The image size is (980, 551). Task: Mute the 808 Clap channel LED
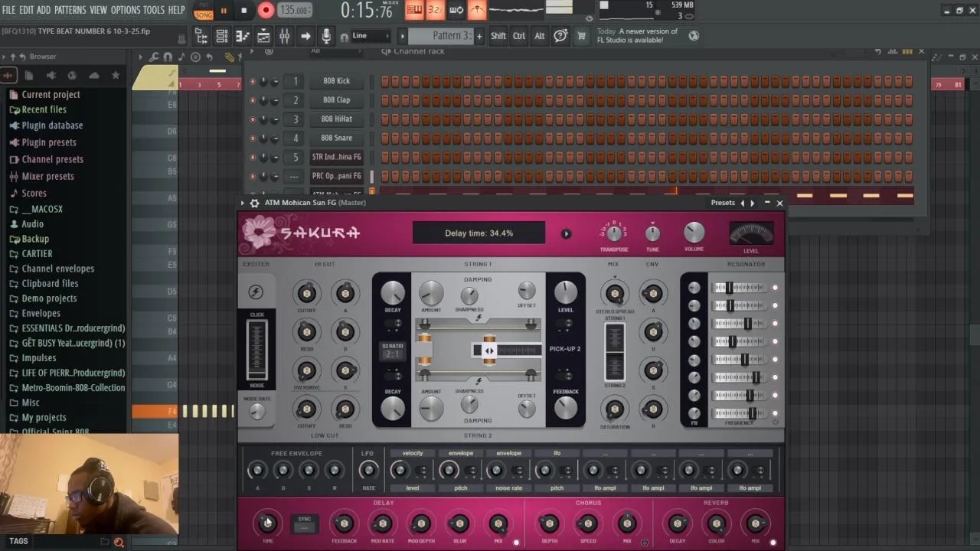(x=253, y=100)
